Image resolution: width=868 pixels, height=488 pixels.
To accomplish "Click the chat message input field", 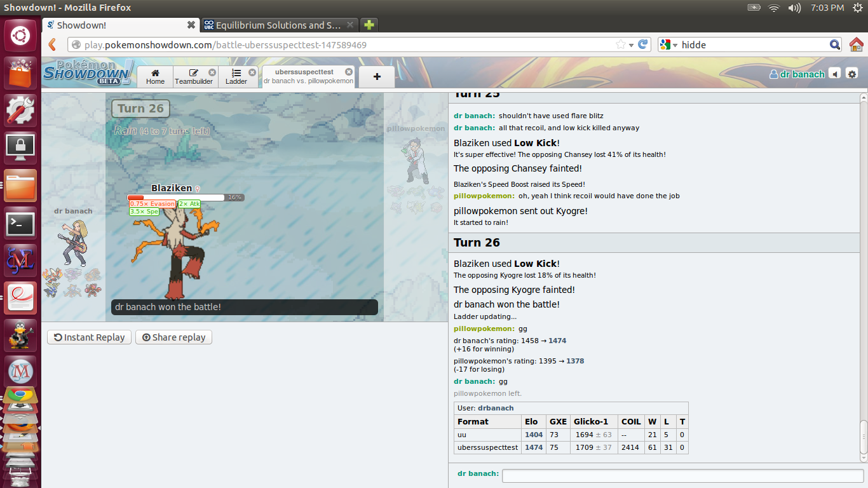I will [x=682, y=476].
